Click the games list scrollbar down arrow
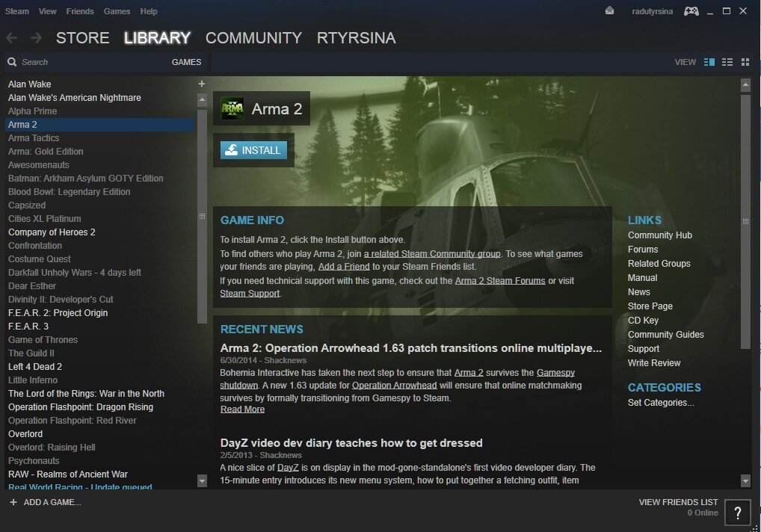 click(x=203, y=481)
